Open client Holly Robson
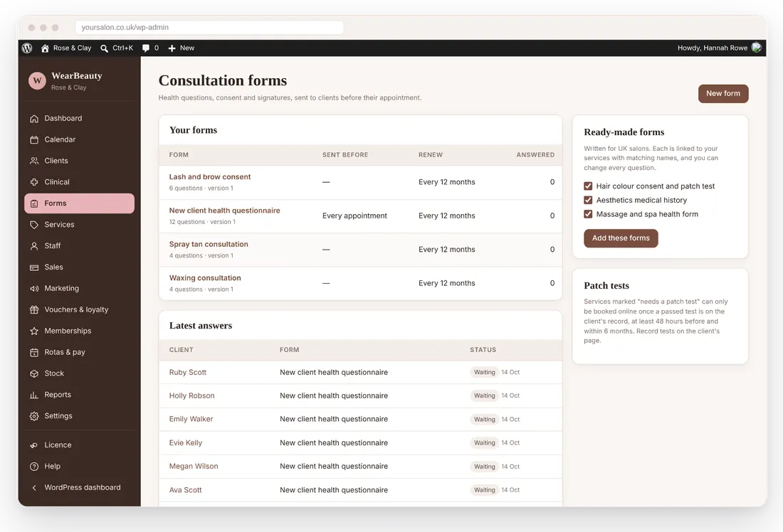This screenshot has height=532, width=783. (x=191, y=395)
